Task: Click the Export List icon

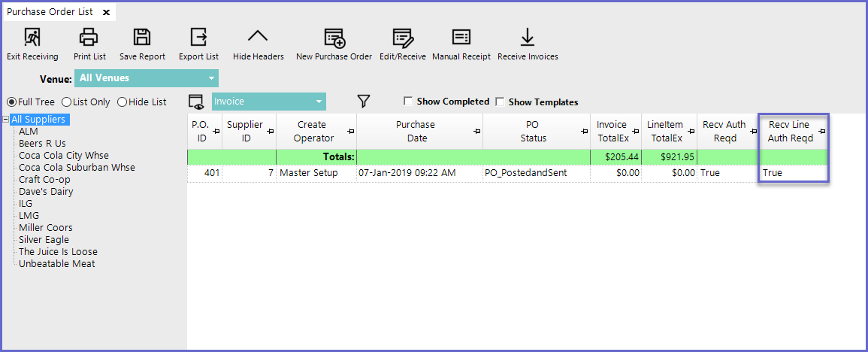Action: pos(198,37)
